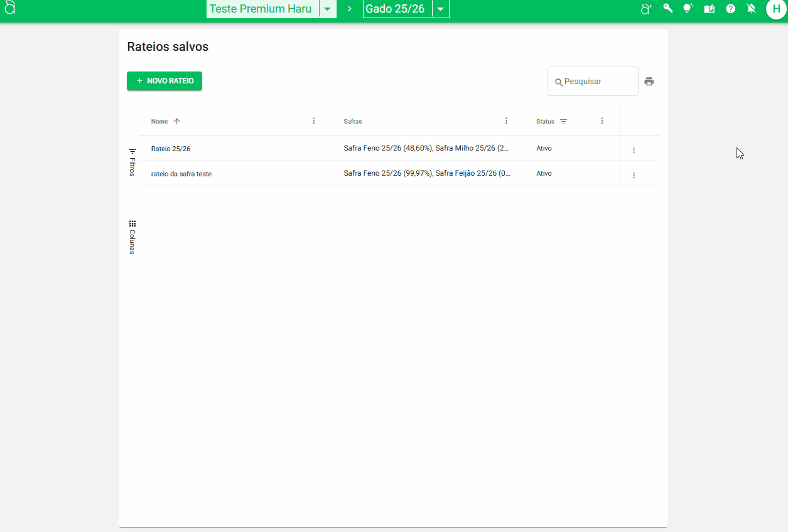The width and height of the screenshot is (788, 532).
Task: Click the Aegro plus icon in header
Action: [x=646, y=9]
